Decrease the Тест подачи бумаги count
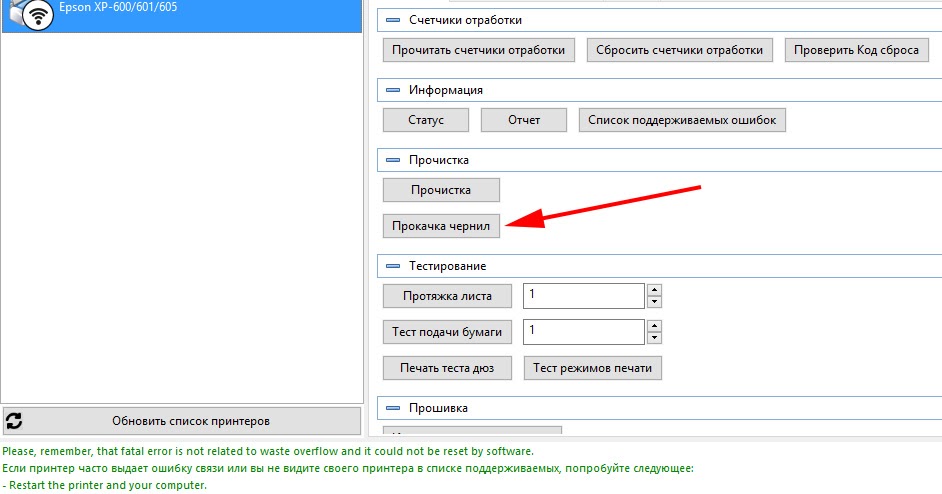This screenshot has width=942, height=494. [x=654, y=338]
